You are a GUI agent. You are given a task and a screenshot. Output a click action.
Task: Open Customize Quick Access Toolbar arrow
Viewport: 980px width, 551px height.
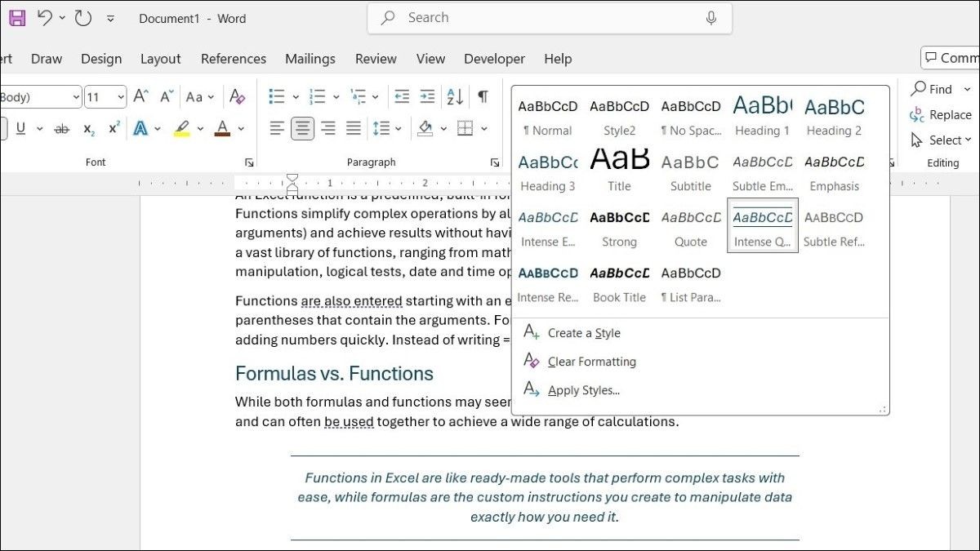111,19
